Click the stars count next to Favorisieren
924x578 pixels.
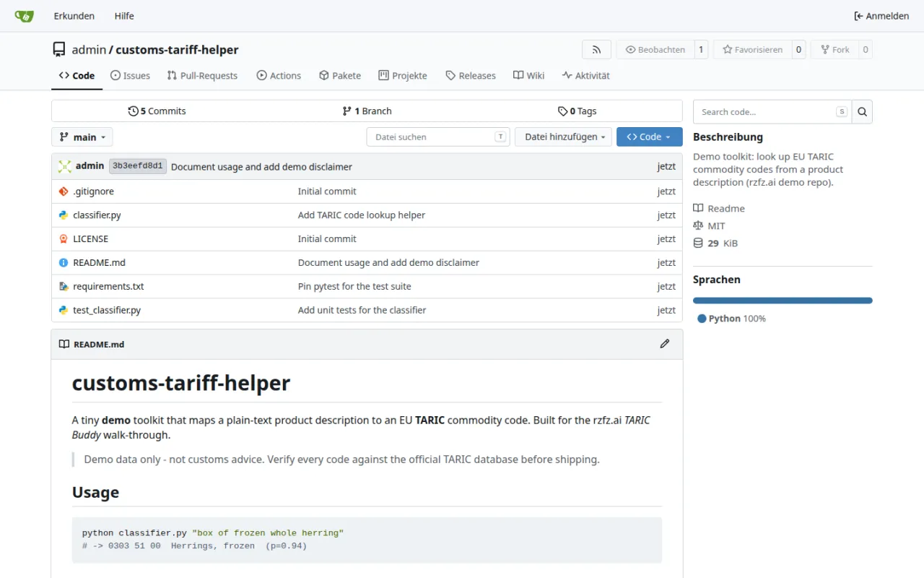(x=798, y=50)
